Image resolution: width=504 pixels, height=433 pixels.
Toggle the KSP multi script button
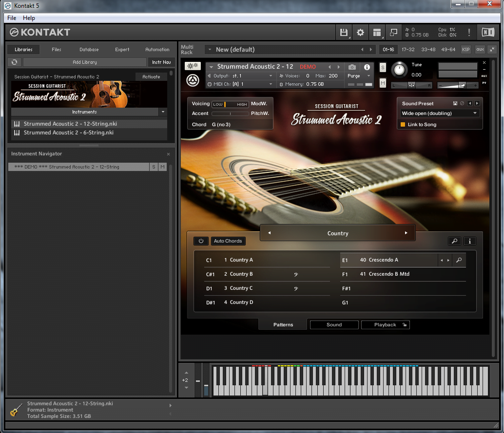pos(466,50)
